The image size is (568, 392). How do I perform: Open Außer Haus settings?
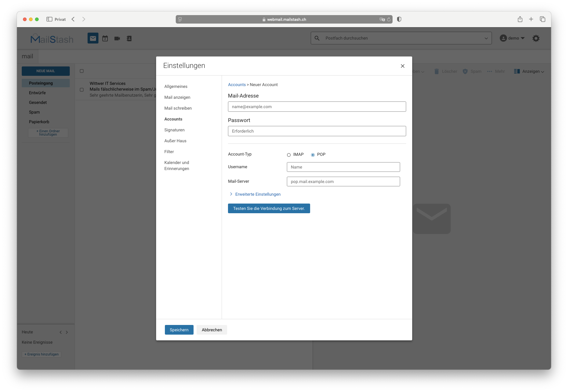175,141
